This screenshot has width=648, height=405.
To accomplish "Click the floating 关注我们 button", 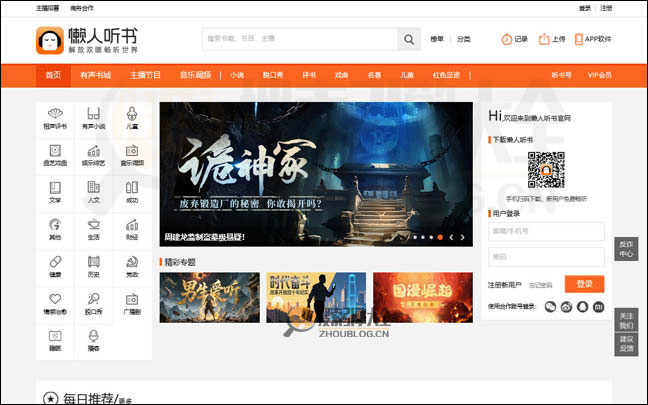I will click(627, 321).
